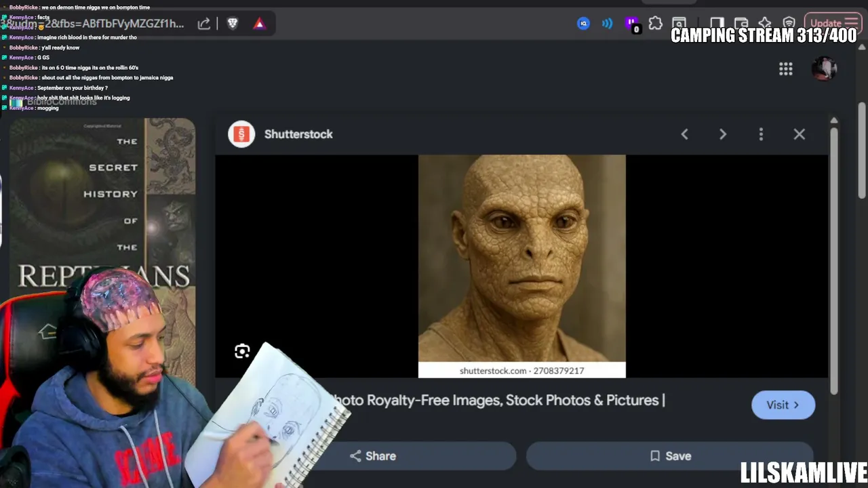The image size is (868, 488).
Task: Open the Google apps grid
Action: (x=786, y=68)
